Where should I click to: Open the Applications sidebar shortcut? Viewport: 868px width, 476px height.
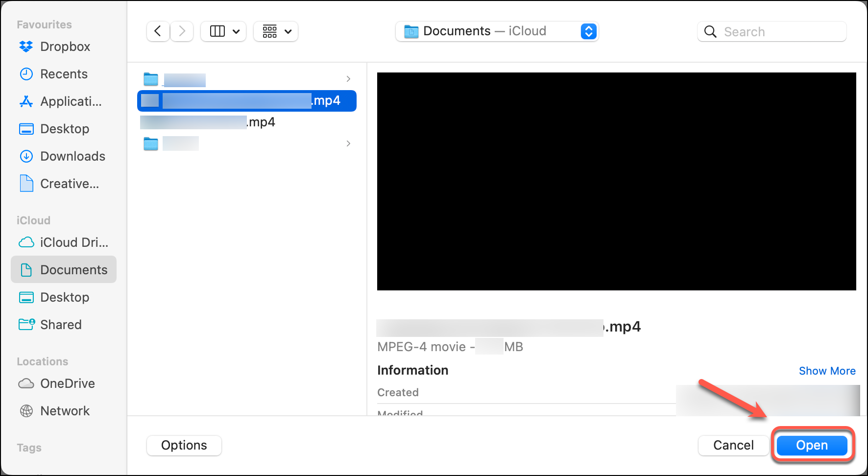click(x=71, y=101)
